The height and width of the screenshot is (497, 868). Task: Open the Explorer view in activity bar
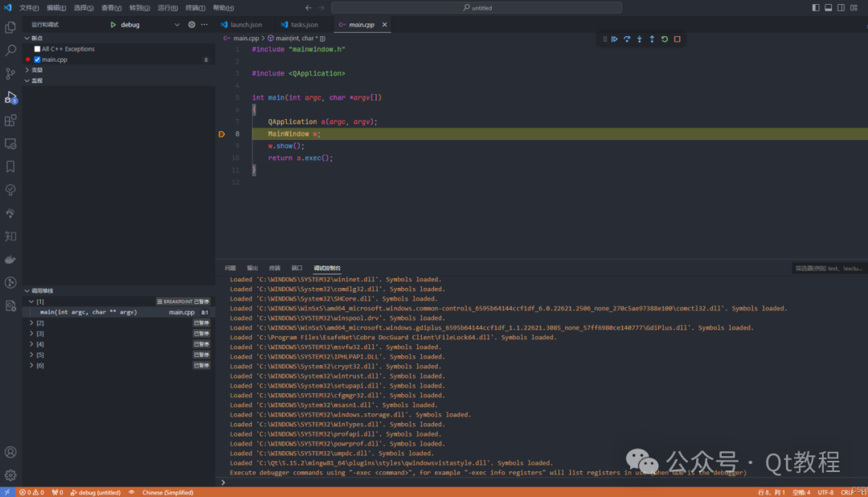pos(10,27)
